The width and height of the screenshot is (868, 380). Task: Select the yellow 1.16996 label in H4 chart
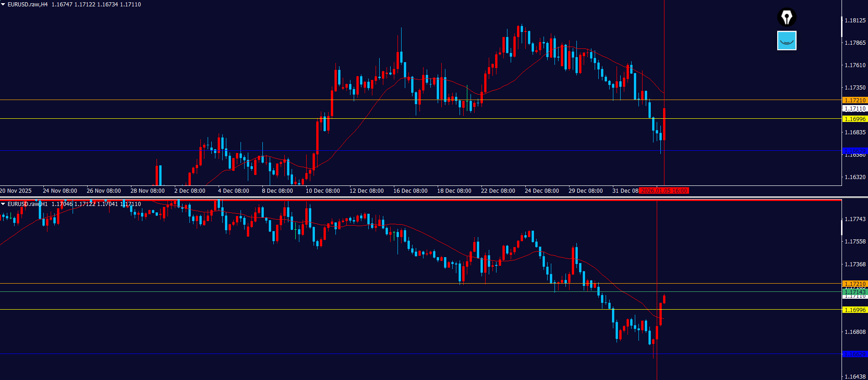click(x=854, y=119)
